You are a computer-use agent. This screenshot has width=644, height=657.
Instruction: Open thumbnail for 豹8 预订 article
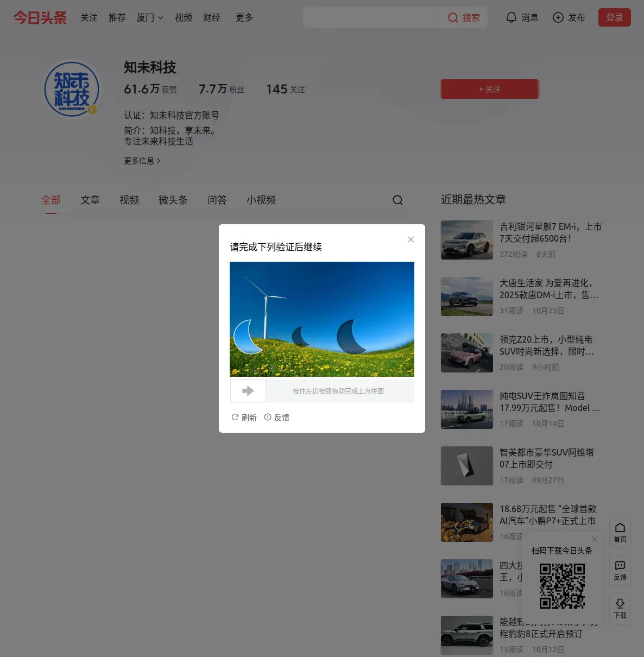[x=467, y=635]
